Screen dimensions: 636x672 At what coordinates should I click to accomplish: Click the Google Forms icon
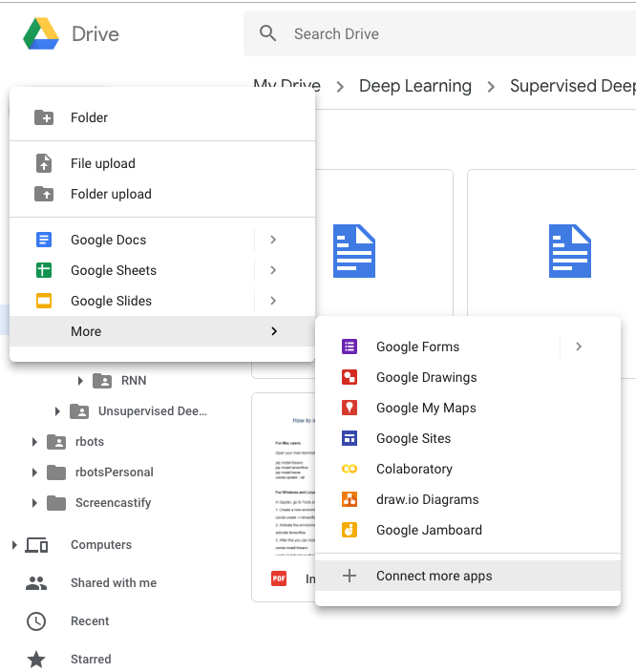coord(350,346)
